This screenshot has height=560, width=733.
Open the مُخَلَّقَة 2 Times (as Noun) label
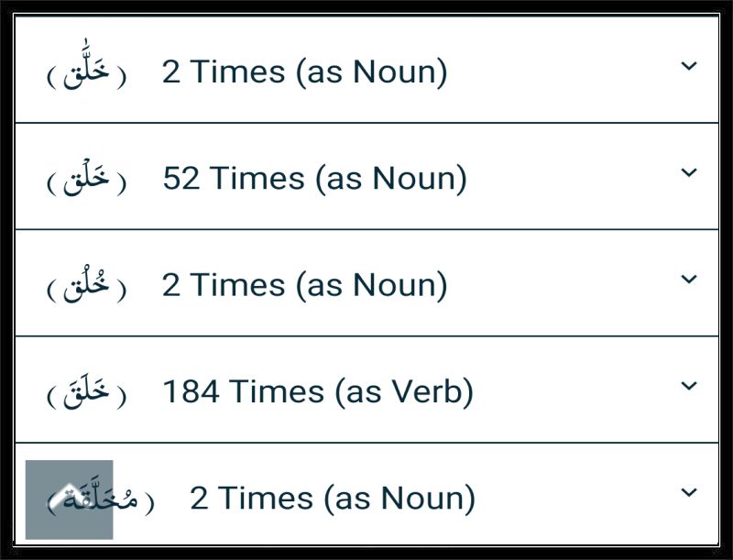pos(333,499)
